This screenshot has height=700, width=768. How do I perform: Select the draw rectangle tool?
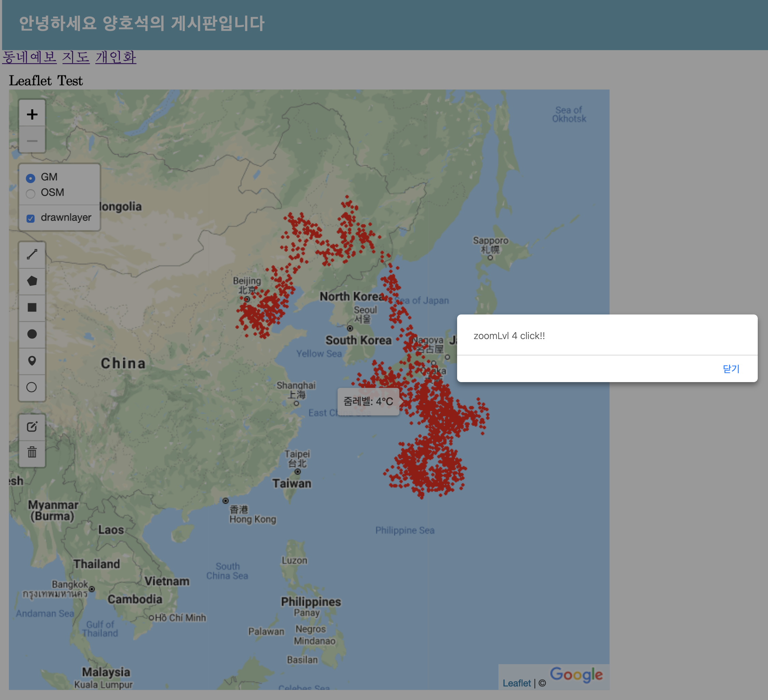coord(32,307)
